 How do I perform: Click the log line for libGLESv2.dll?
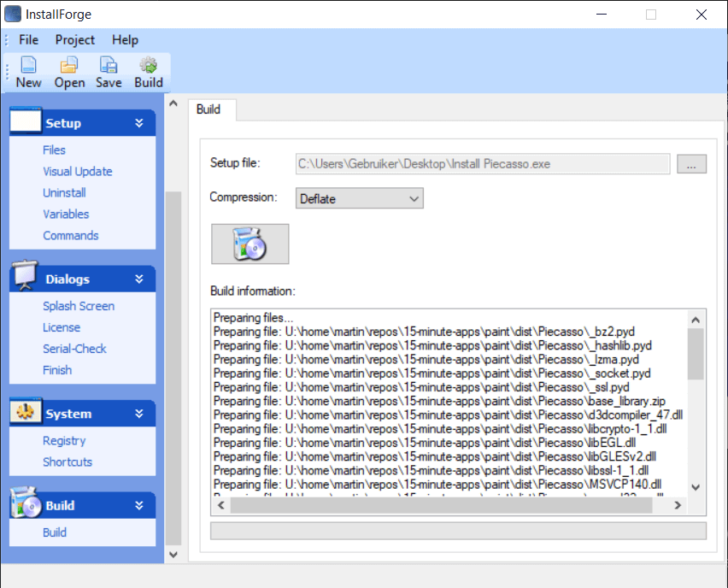click(x=435, y=456)
